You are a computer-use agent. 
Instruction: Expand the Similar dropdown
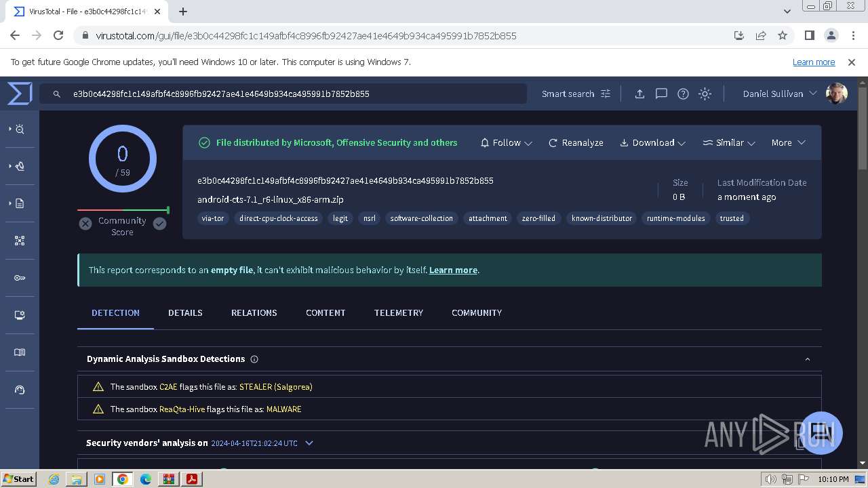(x=729, y=142)
